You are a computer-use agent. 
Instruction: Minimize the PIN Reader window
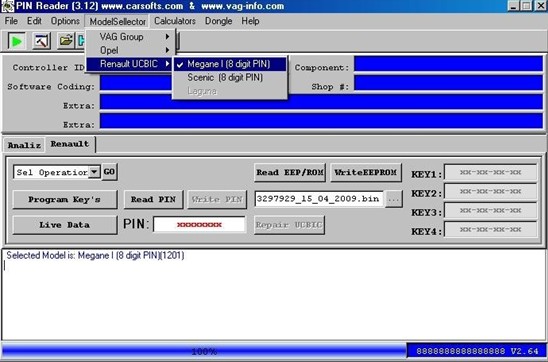click(513, 6)
